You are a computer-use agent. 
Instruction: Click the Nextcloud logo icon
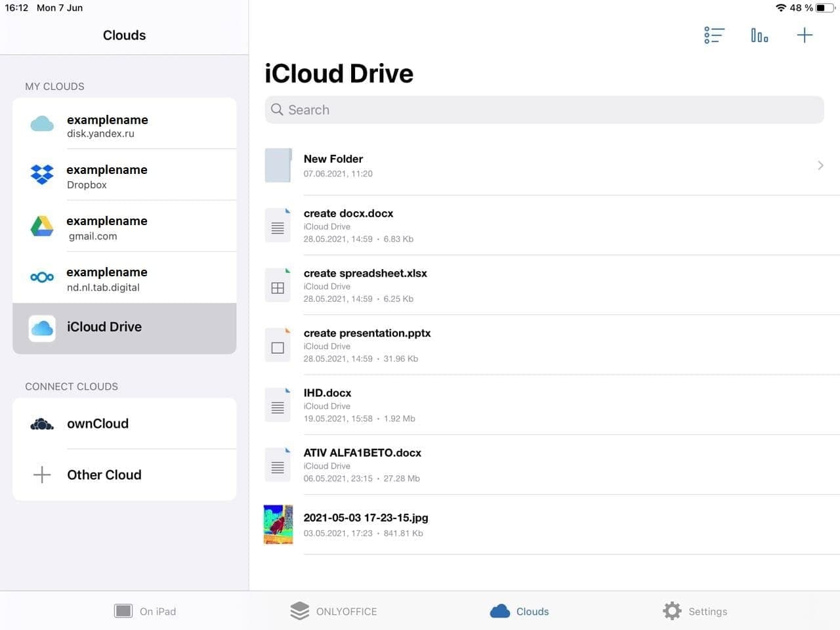tap(42, 277)
